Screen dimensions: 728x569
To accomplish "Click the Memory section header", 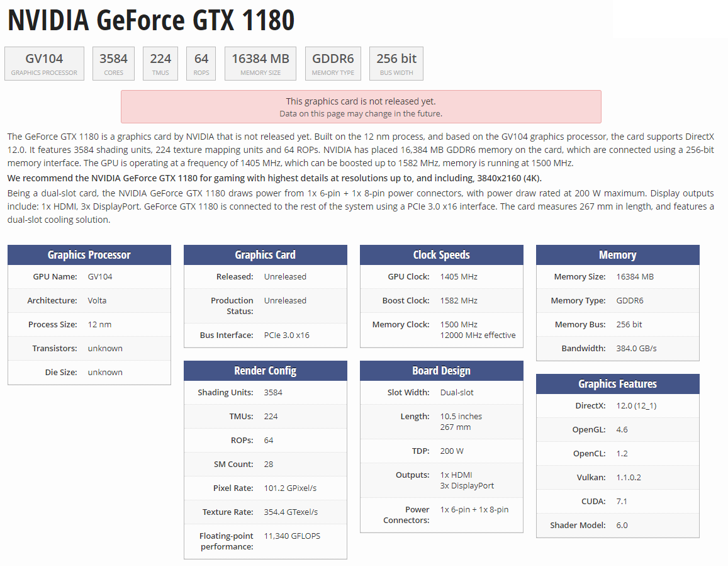I will (x=617, y=255).
